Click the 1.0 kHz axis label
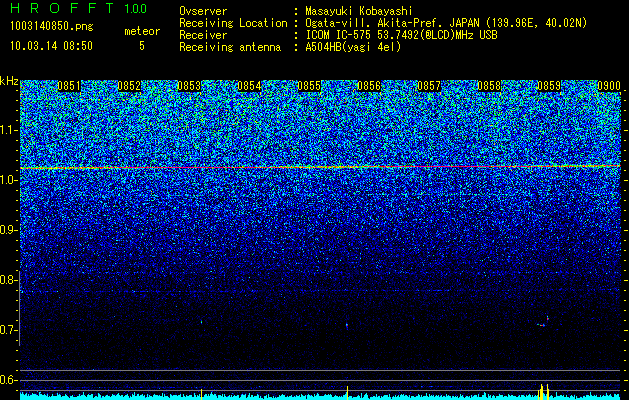The height and width of the screenshot is (400, 629). pyautogui.click(x=9, y=180)
